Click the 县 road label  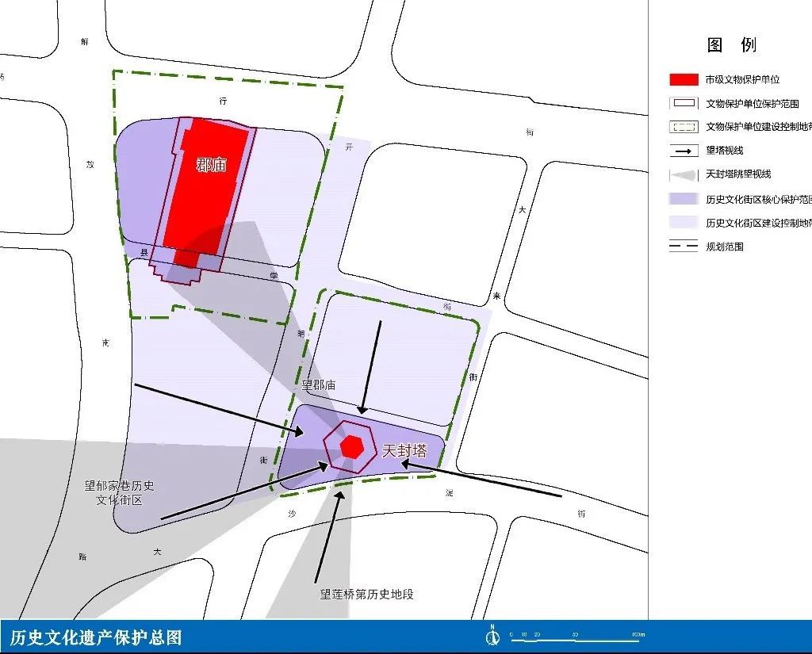click(x=144, y=252)
